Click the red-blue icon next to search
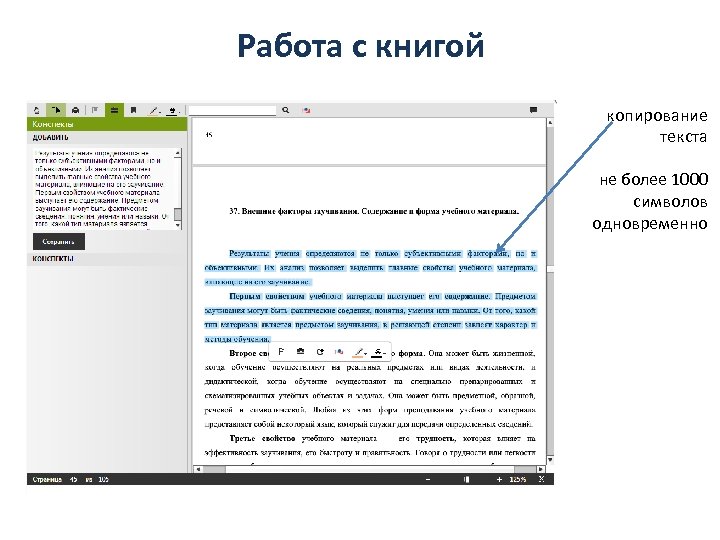The width and height of the screenshot is (720, 540). (x=307, y=110)
